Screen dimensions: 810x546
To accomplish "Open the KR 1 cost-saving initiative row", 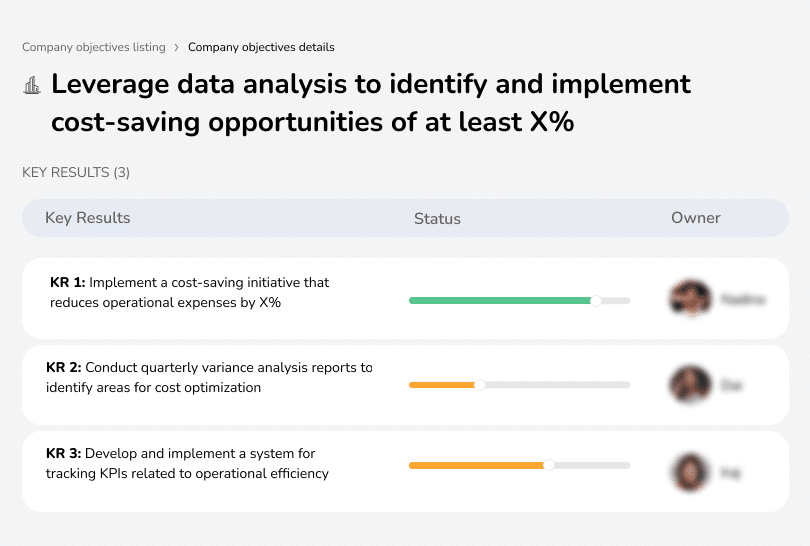I will point(190,292).
